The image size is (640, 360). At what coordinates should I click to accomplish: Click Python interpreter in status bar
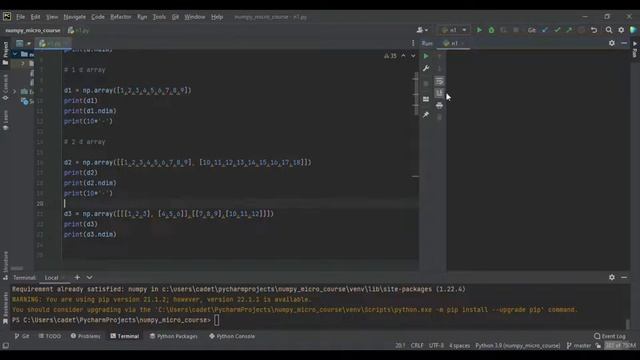(518, 345)
